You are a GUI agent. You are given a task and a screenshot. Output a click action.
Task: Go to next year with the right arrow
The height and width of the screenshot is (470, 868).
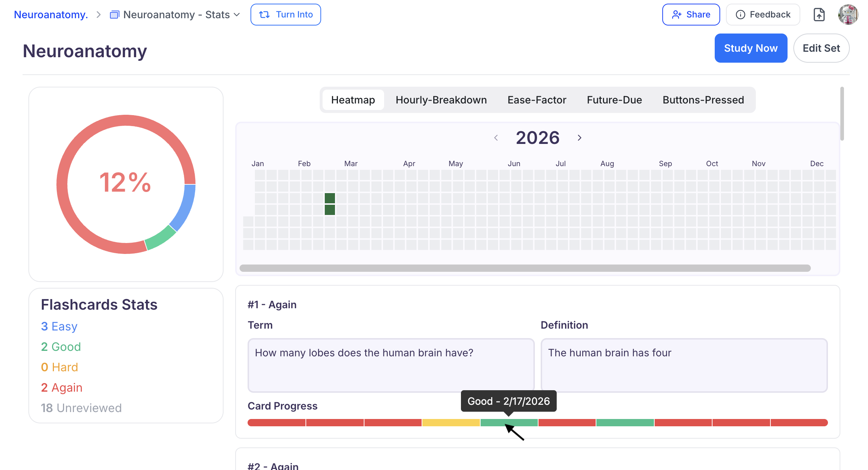579,138
